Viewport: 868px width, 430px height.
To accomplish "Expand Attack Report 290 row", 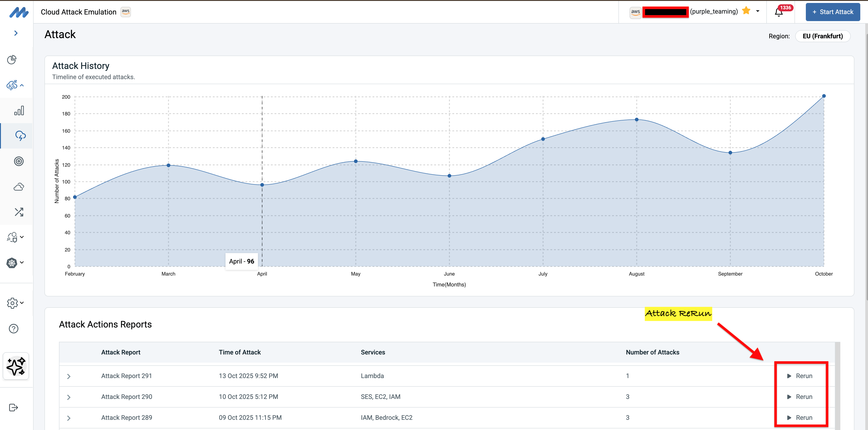I will tap(69, 397).
